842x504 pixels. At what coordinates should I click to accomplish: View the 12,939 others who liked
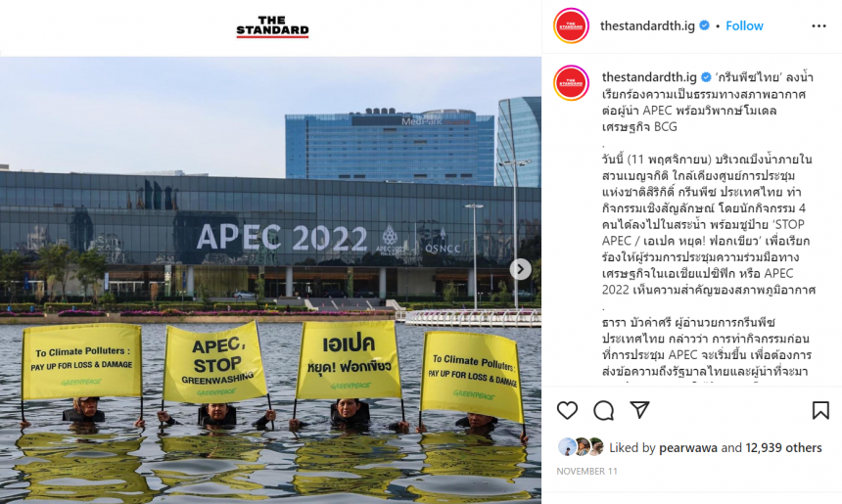[784, 447]
